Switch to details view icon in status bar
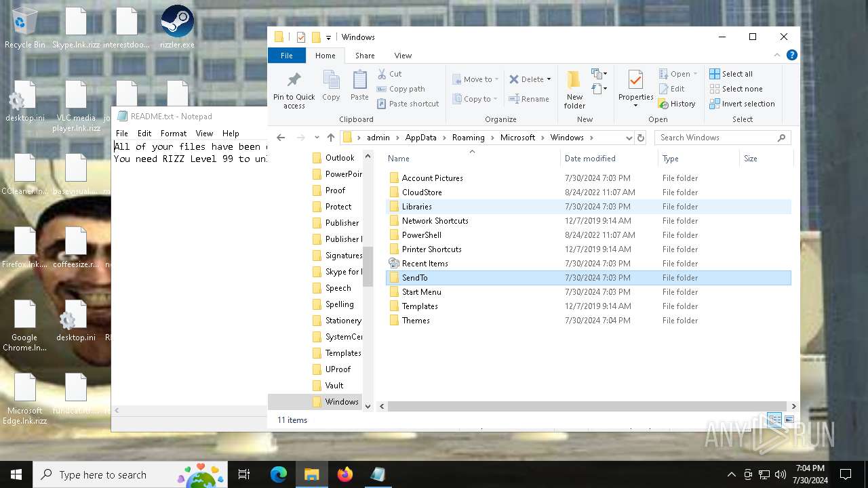Screen dimensions: 868x488 tap(774, 420)
